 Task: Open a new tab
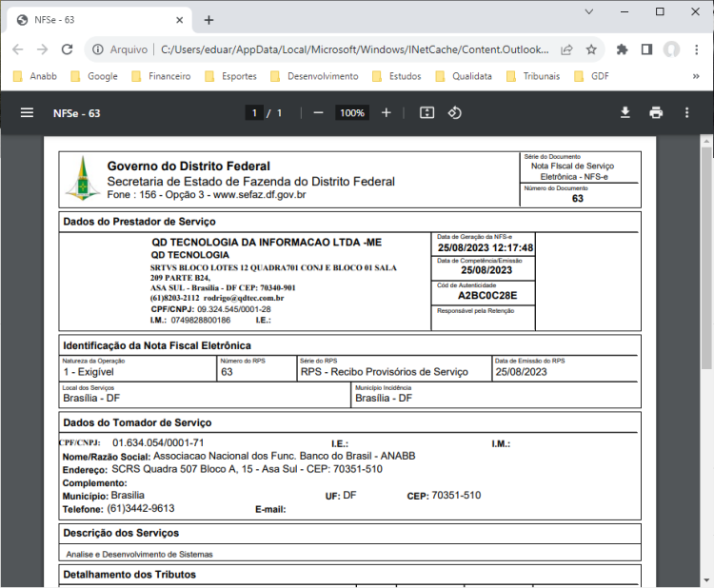pos(208,20)
